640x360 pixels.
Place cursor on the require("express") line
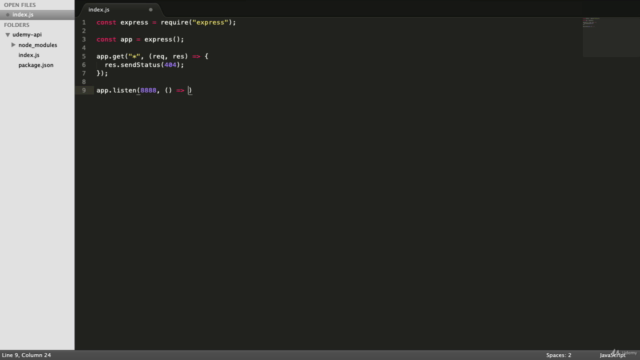pos(166,22)
